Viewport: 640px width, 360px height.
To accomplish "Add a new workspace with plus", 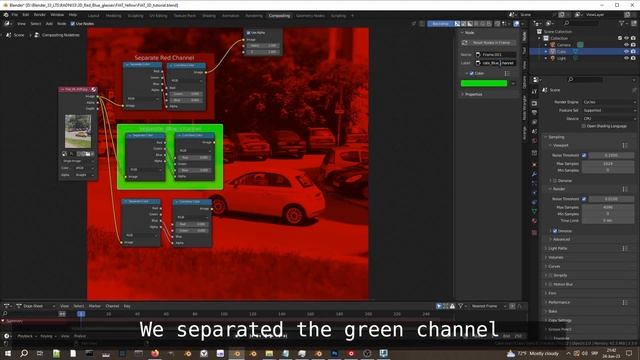I will (353, 16).
